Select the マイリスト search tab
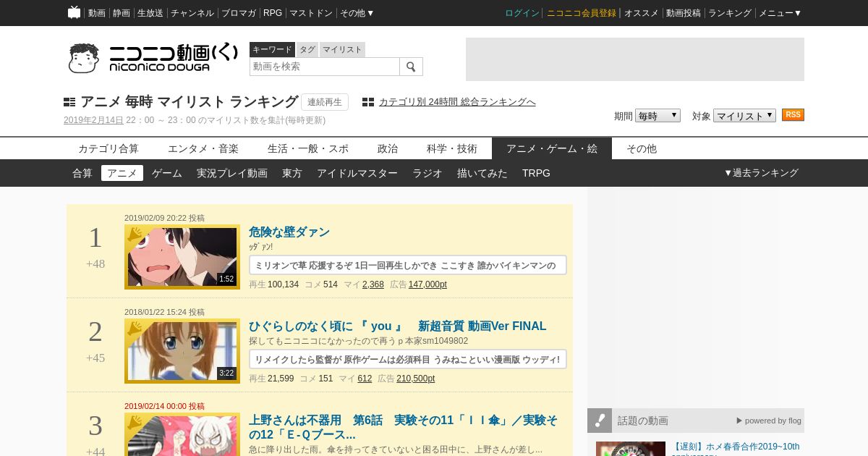Image resolution: width=868 pixels, height=456 pixels. (x=342, y=49)
